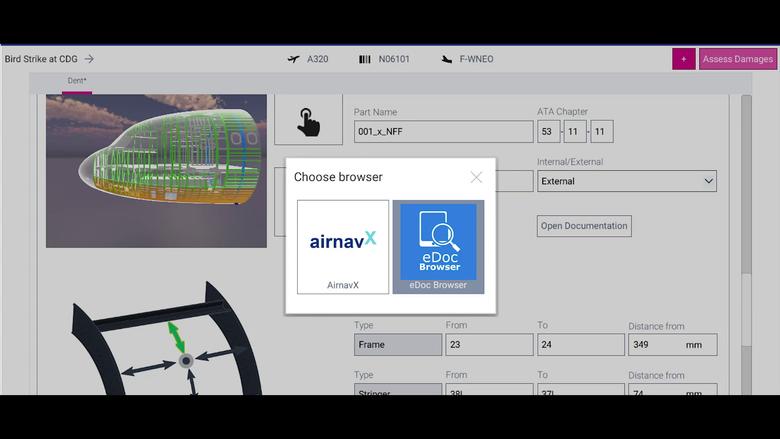Choose the AirnavX browser tile
The height and width of the screenshot is (439, 780).
pos(343,247)
